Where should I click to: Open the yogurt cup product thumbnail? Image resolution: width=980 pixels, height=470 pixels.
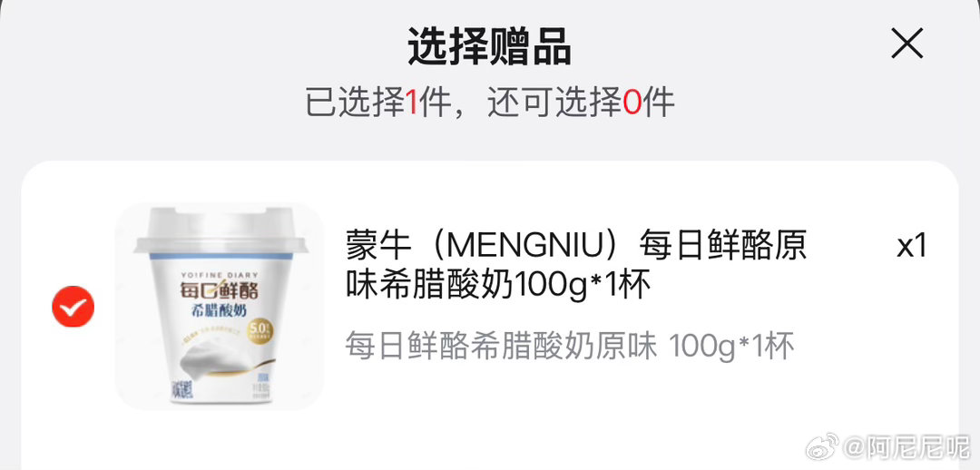220,307
